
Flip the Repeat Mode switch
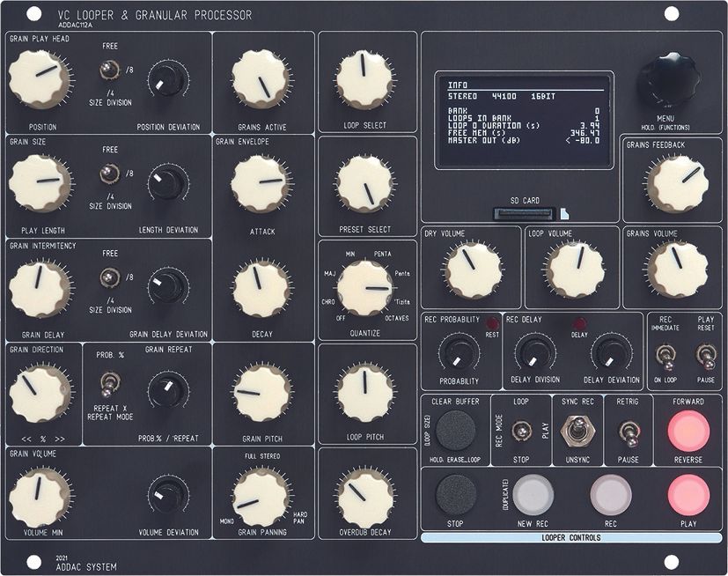107,384
